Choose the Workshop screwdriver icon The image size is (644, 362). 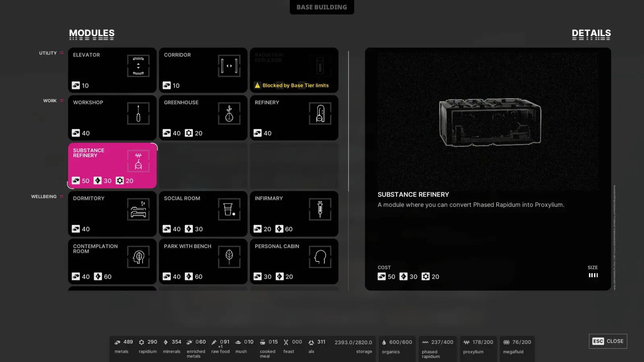tap(138, 113)
